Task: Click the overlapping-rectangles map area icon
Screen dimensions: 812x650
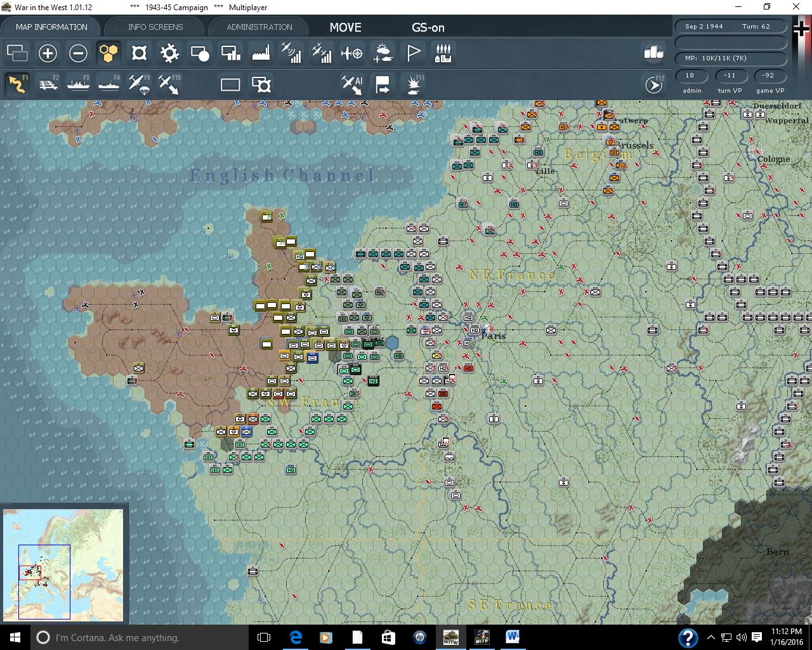Action: [17, 53]
